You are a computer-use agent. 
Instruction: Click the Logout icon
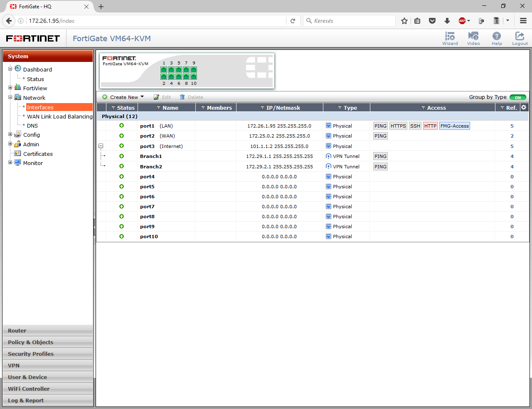[x=520, y=38]
